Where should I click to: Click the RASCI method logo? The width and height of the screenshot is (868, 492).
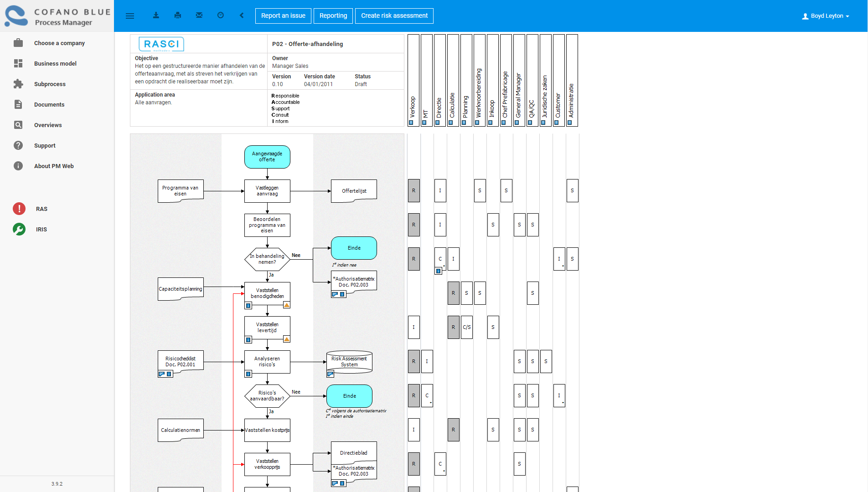161,44
